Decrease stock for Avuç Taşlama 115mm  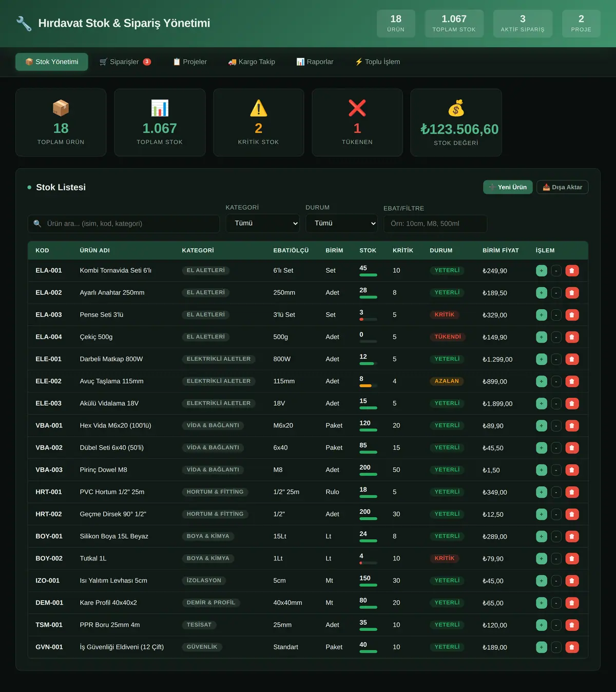(x=556, y=381)
